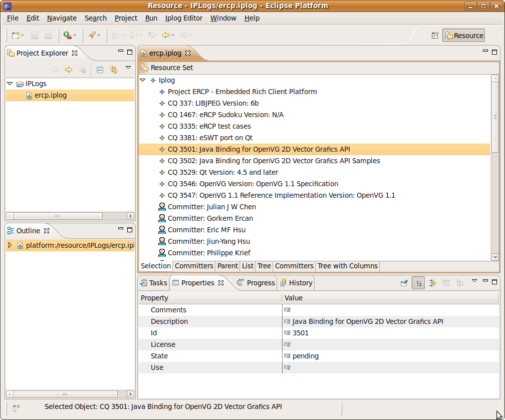Screen dimensions: 505x420
Task: Switch to the Tasks view tab
Action: click(154, 283)
